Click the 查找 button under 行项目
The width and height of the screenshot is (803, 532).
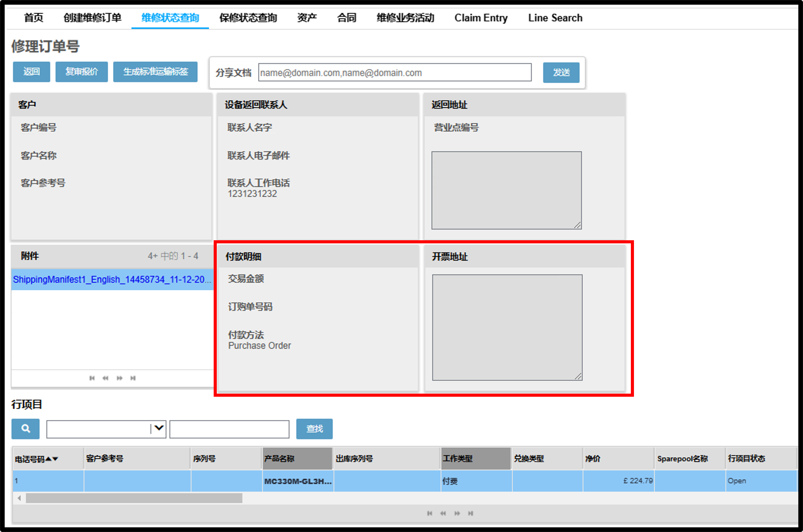(314, 429)
